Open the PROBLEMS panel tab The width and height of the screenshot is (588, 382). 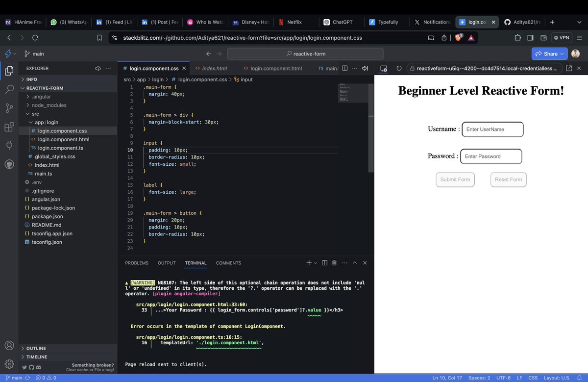coord(137,263)
